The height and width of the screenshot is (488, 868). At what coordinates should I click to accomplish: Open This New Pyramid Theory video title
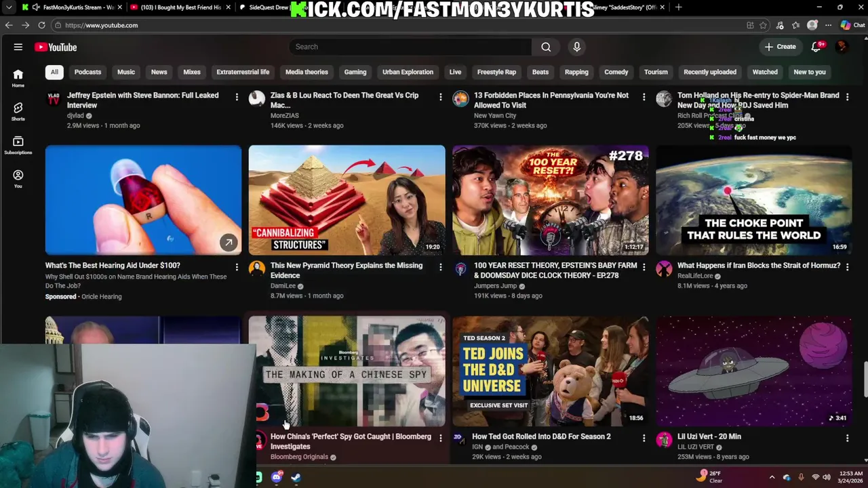coord(347,270)
